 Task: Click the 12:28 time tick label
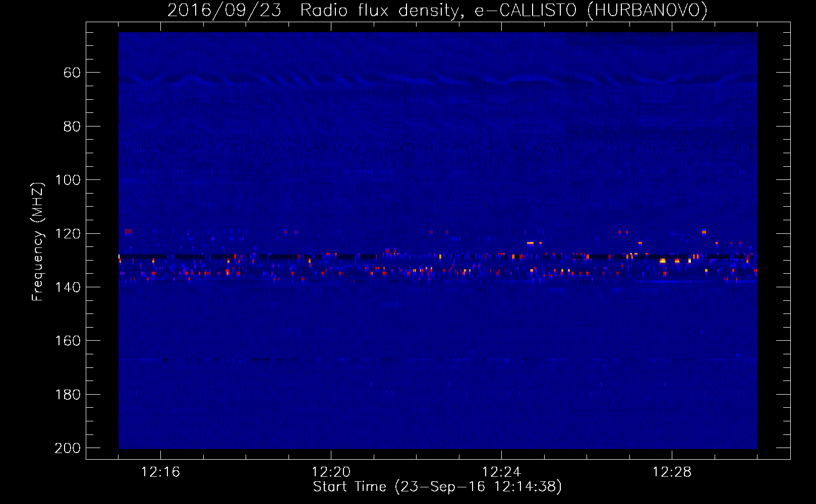(x=672, y=472)
